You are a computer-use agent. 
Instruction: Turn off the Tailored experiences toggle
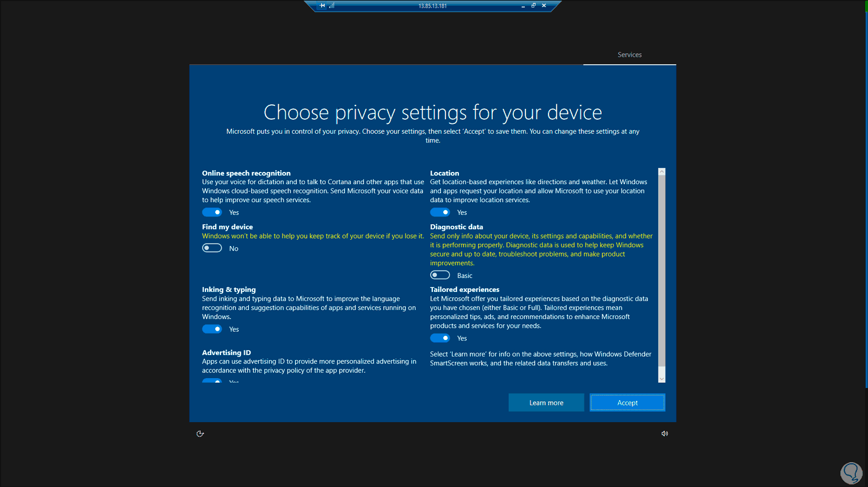(440, 338)
